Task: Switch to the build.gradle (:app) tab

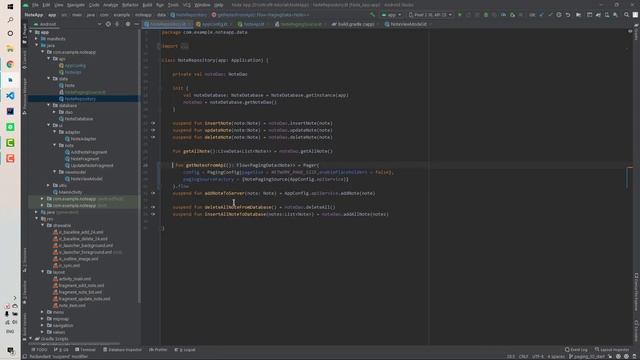Action: coord(354,24)
